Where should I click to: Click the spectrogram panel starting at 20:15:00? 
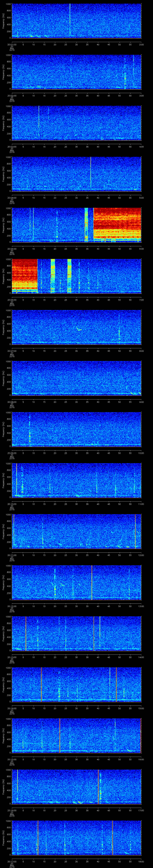76,736
